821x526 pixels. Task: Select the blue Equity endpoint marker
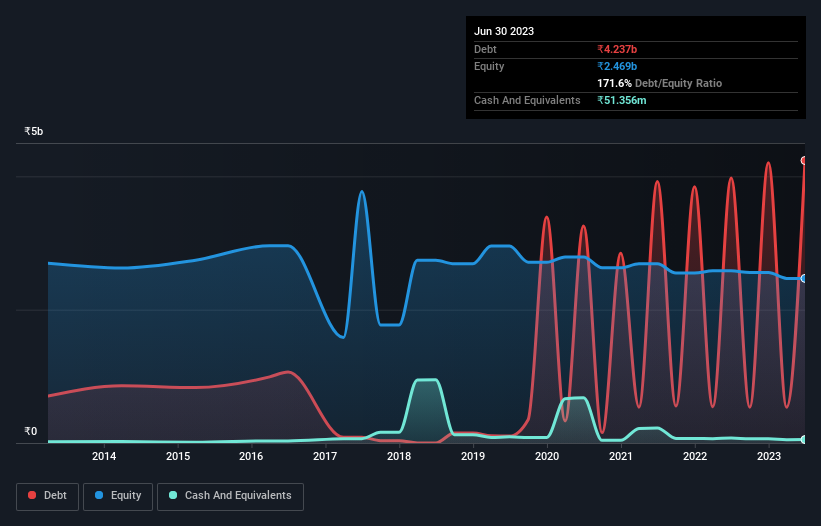pos(804,278)
